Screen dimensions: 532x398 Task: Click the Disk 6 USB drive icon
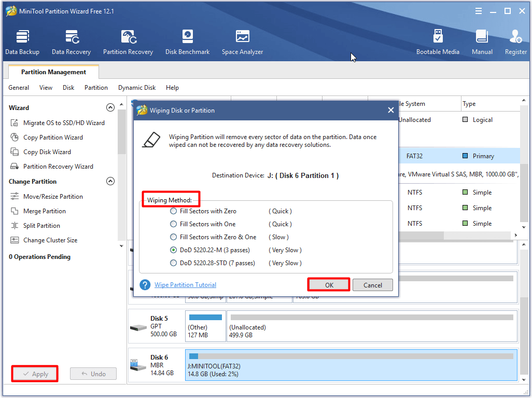tap(138, 365)
